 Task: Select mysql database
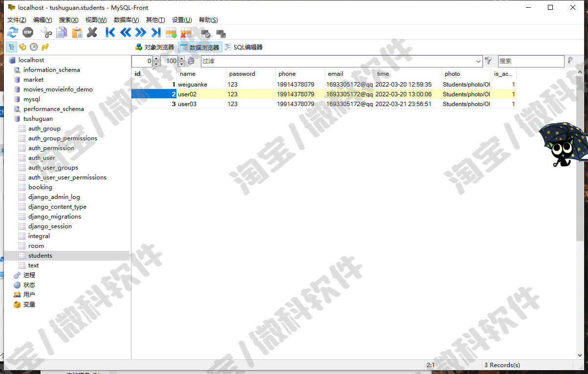tap(32, 99)
